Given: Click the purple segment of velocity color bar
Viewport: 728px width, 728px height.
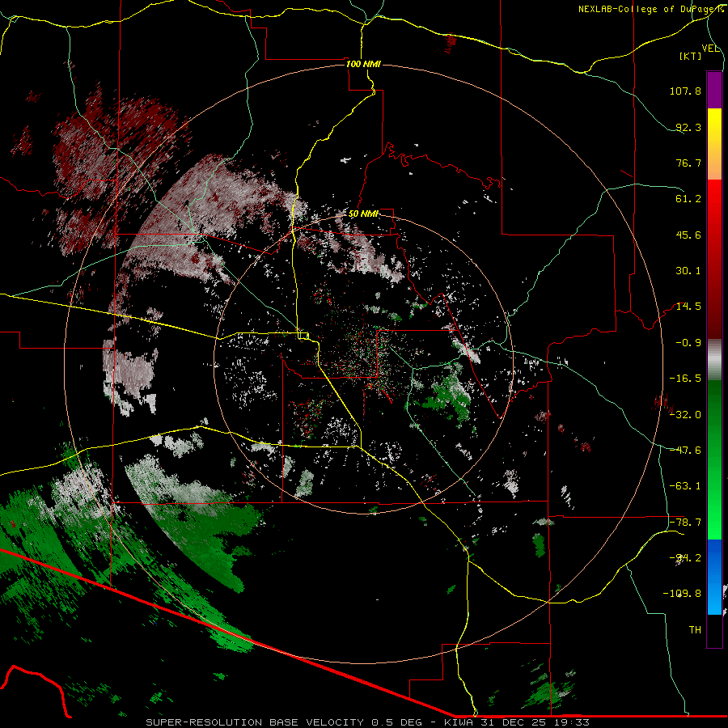Looking at the screenshot, I should [714, 90].
